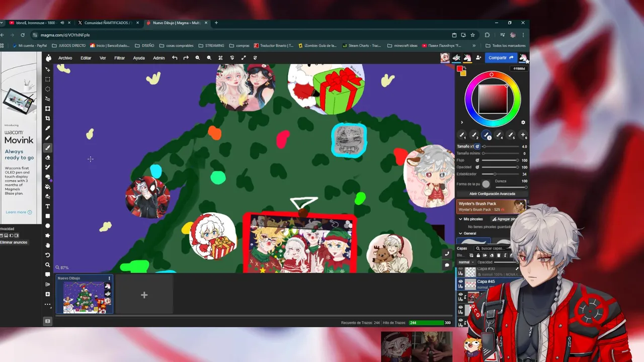644x362 pixels.
Task: Select the rotate view tool
Action: [48, 255]
